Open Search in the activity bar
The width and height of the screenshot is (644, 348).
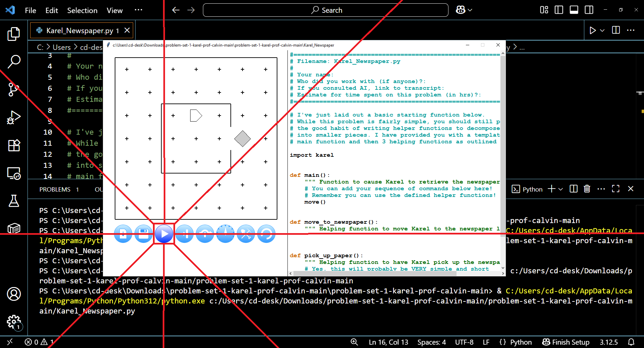pos(14,62)
